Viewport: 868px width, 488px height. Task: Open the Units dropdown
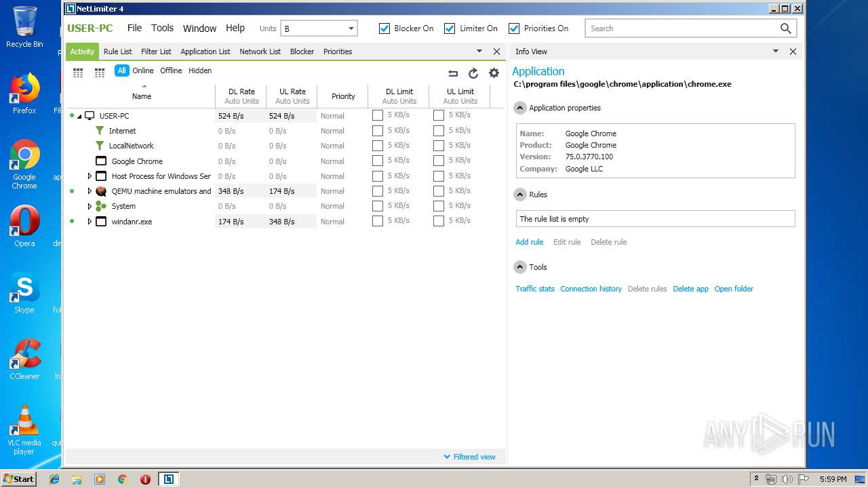coord(319,28)
